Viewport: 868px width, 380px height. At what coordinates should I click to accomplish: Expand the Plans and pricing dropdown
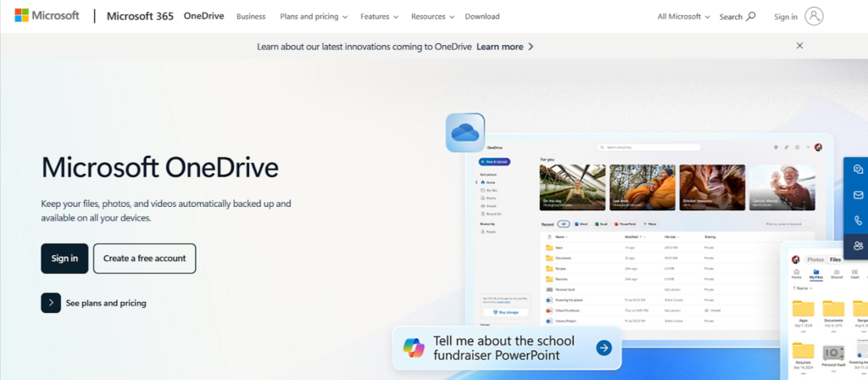(314, 17)
